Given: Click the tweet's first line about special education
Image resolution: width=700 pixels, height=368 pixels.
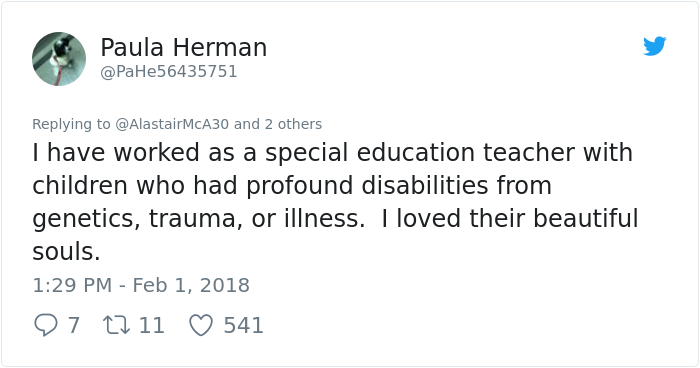Looking at the screenshot, I should 333,153.
